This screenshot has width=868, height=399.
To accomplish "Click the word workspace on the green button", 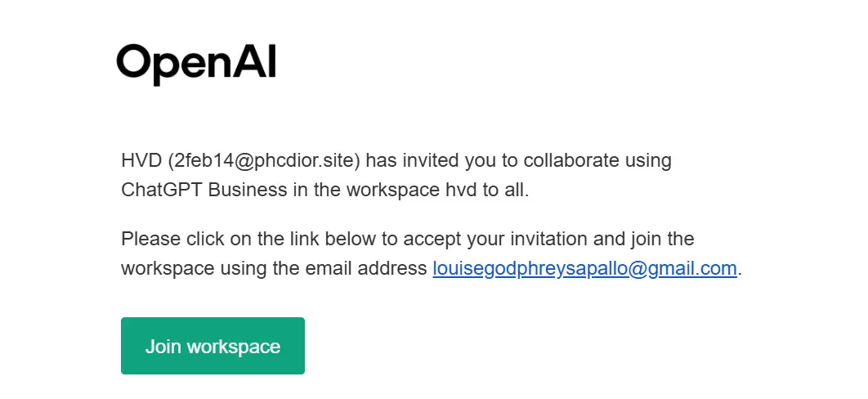I will point(234,347).
